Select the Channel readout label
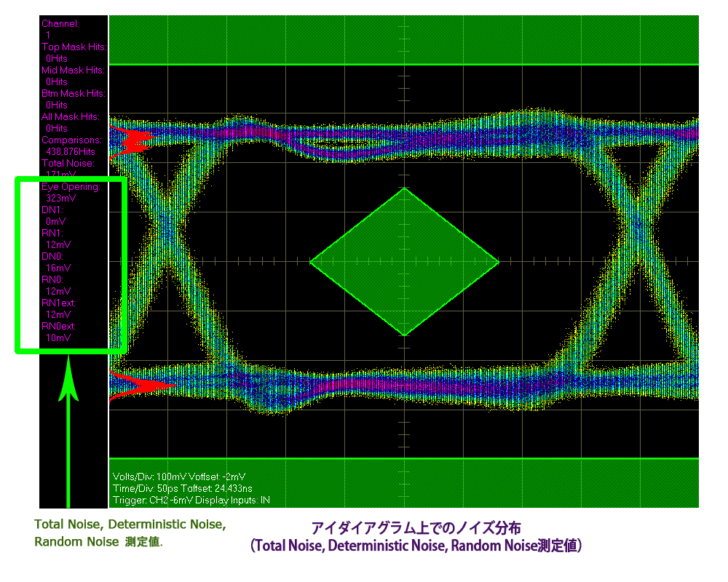Viewport: 728px width, 582px height. point(60,24)
